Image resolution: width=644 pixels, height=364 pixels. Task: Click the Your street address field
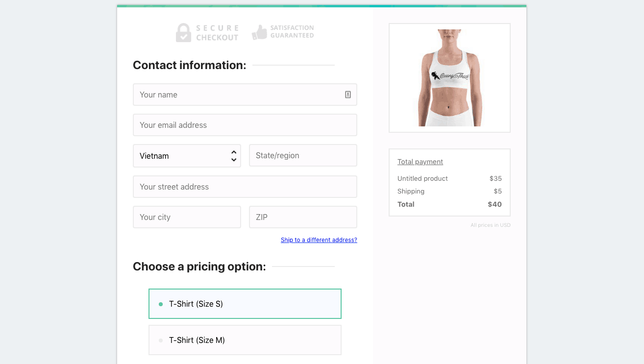click(245, 187)
